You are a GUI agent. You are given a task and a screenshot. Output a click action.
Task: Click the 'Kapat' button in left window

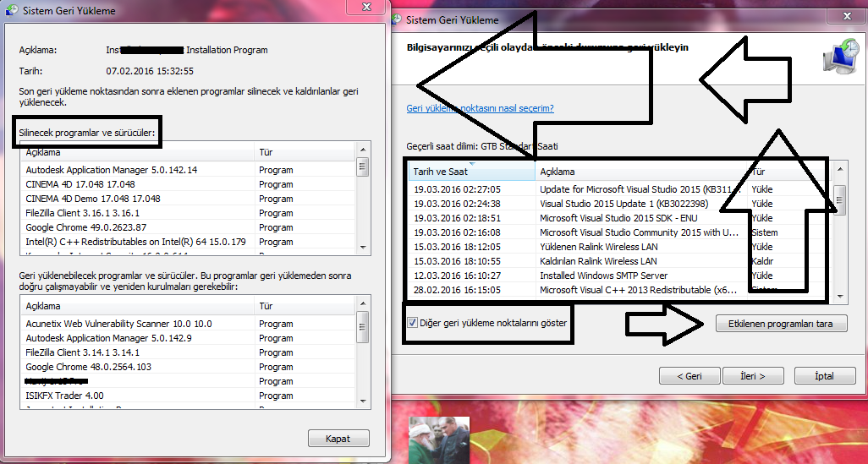338,439
